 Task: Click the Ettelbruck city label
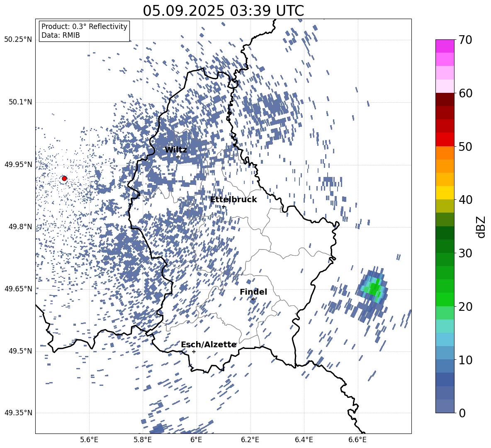(x=233, y=200)
